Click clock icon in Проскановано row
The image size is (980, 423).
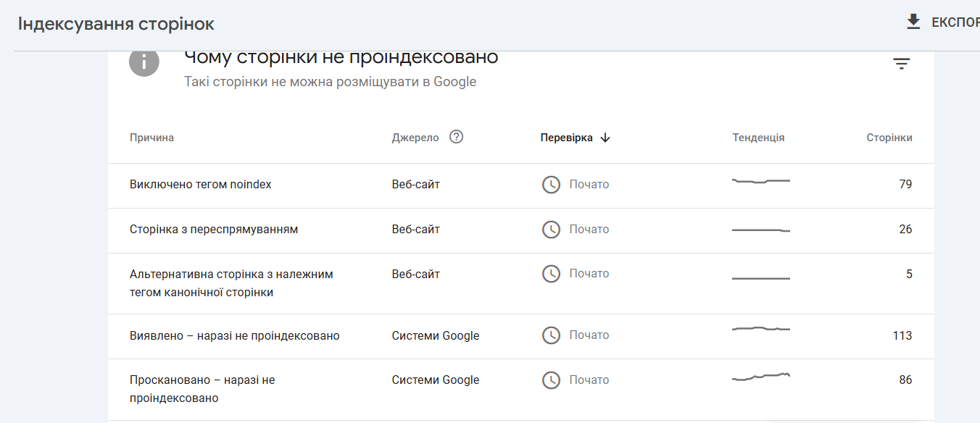551,380
